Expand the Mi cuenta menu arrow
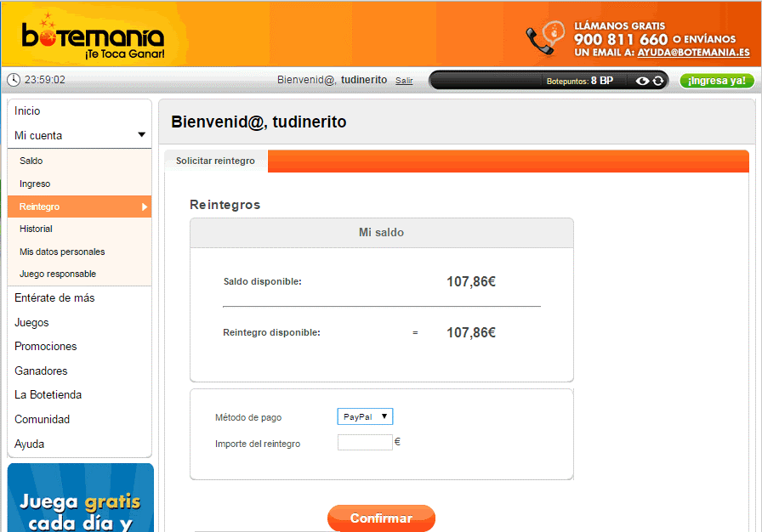762x532 pixels. (x=141, y=135)
